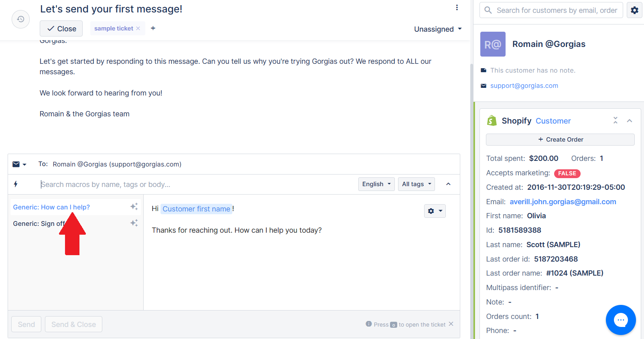Viewport: 644px width, 339px height.
Task: Click the customer name Romain @Gorgias
Action: (549, 44)
